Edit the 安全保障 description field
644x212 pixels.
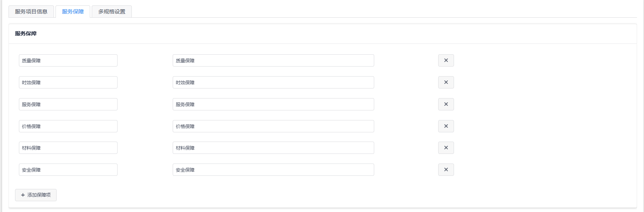tap(273, 170)
